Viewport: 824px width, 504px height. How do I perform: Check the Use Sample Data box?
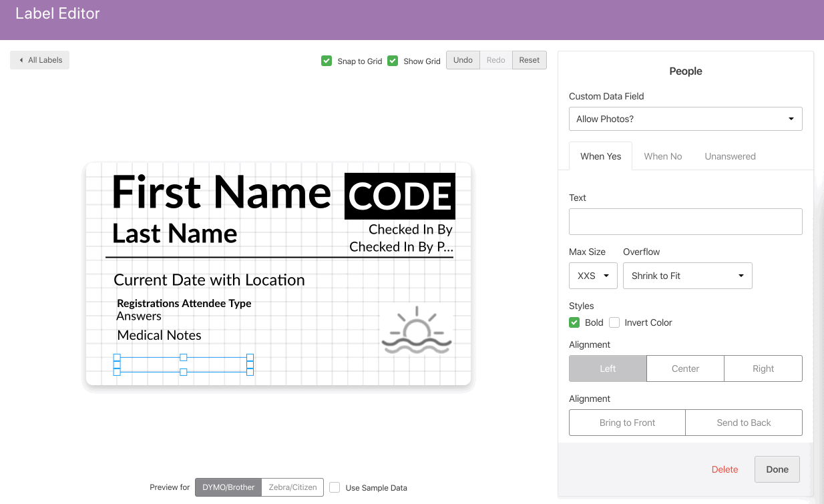[x=335, y=487]
